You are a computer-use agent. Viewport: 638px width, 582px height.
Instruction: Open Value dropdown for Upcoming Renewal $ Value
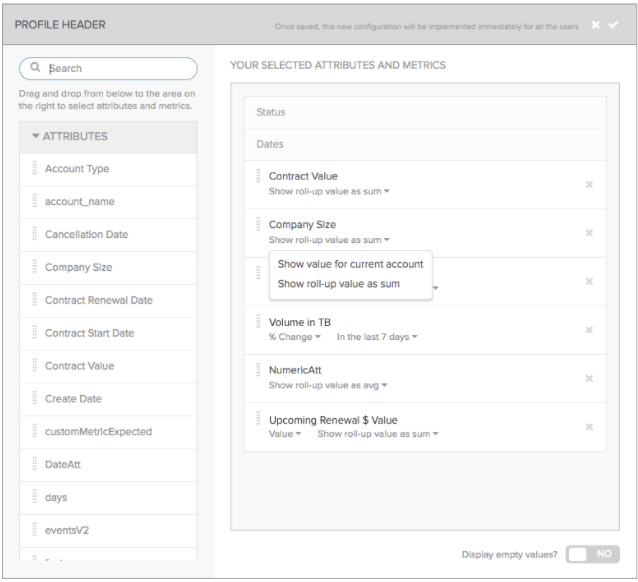tap(285, 434)
